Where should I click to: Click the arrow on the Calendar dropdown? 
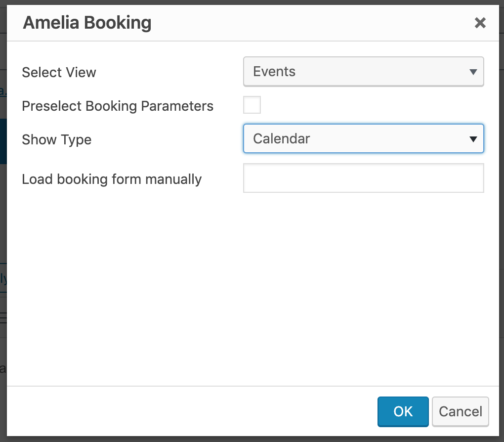[x=473, y=139]
